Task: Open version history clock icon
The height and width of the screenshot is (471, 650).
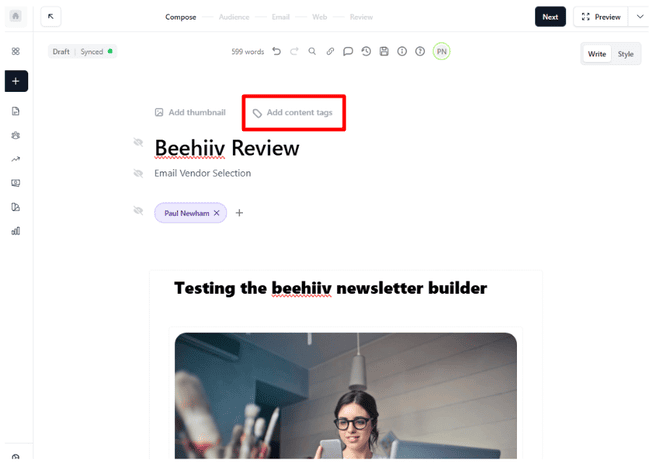Action: (x=366, y=51)
